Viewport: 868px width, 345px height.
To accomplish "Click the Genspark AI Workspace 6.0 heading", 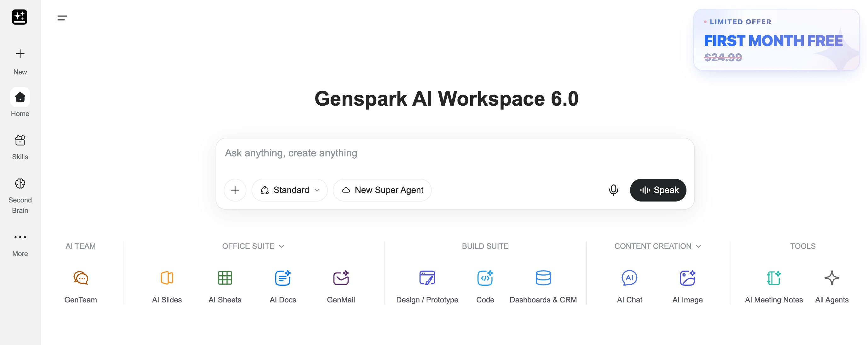I will 446,99.
